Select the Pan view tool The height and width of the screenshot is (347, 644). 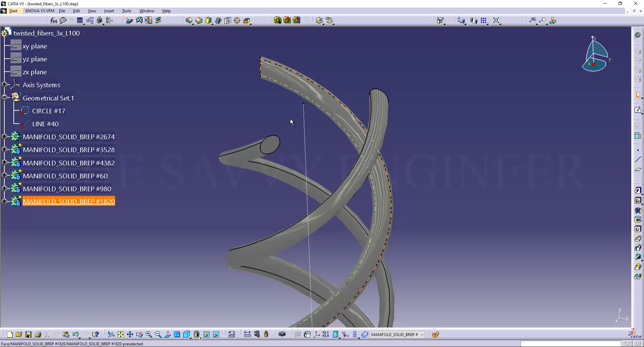[130, 334]
